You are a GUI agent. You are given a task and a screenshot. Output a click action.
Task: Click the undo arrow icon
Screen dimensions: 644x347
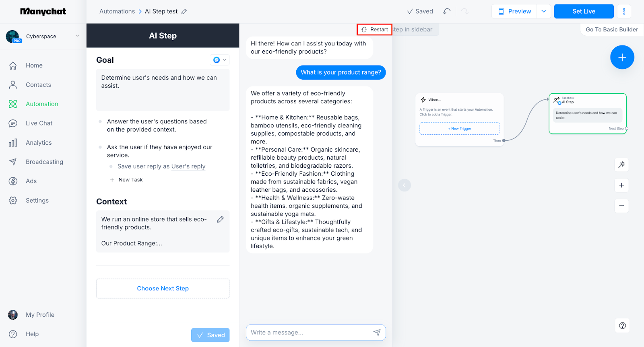pos(446,11)
